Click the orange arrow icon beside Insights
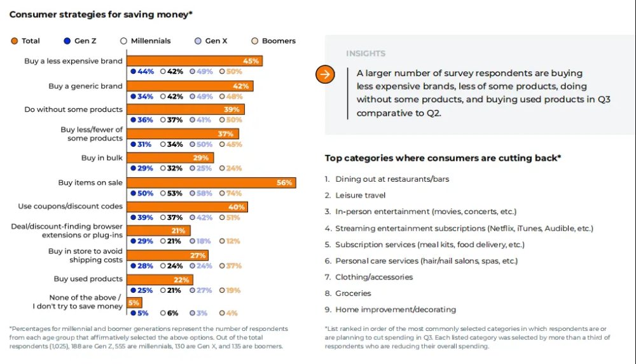 [x=325, y=74]
